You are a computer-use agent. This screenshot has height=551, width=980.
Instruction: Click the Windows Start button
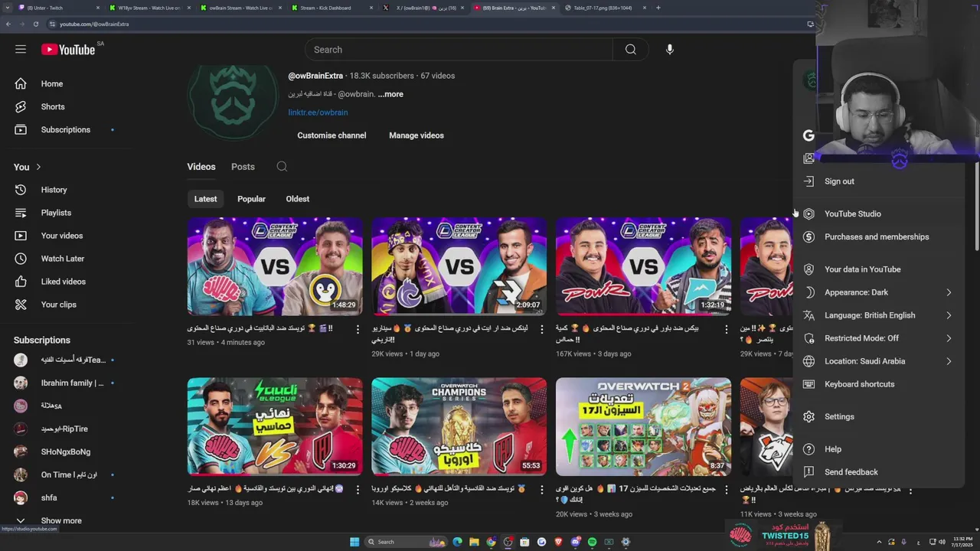click(354, 542)
